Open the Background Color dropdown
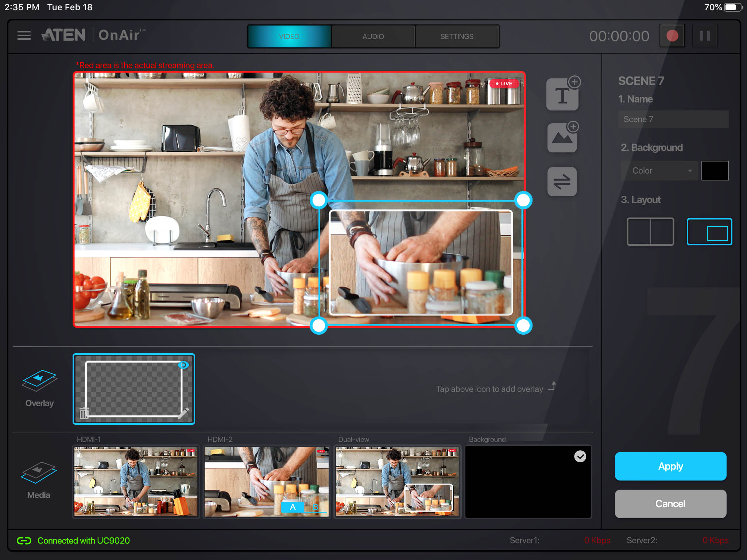Viewport: 747px width, 560px height. tap(659, 171)
